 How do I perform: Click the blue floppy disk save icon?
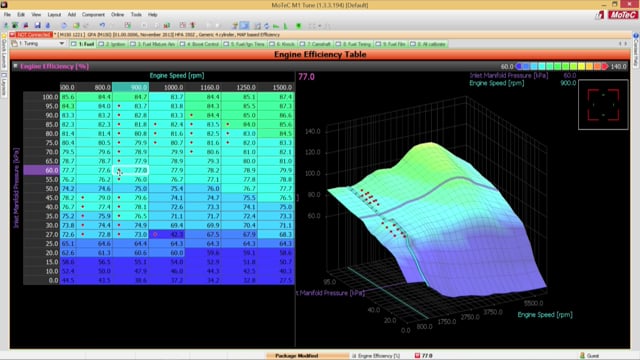tap(37, 25)
